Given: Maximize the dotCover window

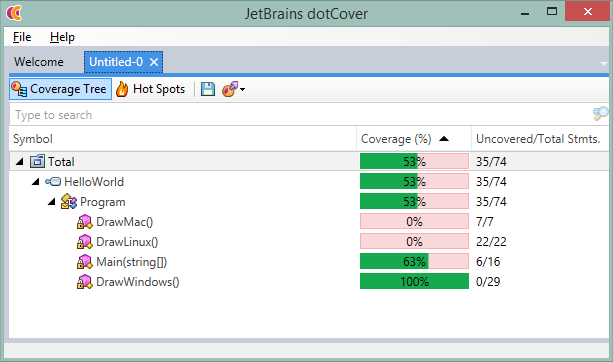Looking at the screenshot, I should point(552,12).
